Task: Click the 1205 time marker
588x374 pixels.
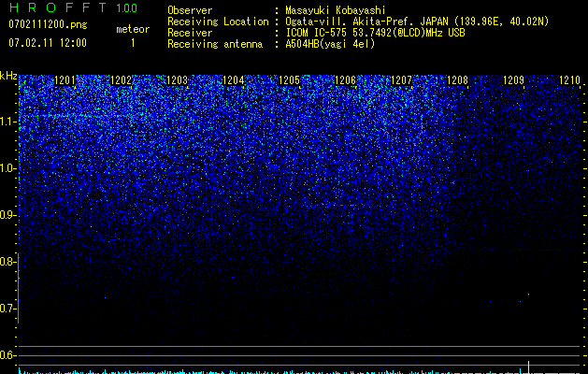Action: (289, 80)
